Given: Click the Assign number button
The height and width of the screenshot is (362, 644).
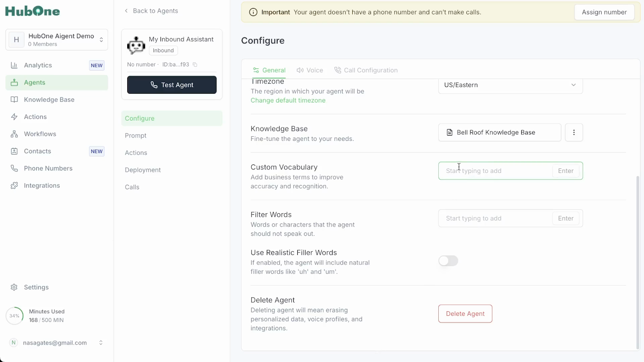Looking at the screenshot, I should pos(604,12).
